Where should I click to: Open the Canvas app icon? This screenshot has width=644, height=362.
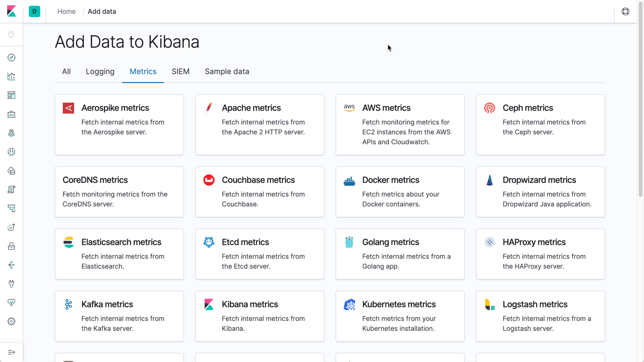[11, 114]
